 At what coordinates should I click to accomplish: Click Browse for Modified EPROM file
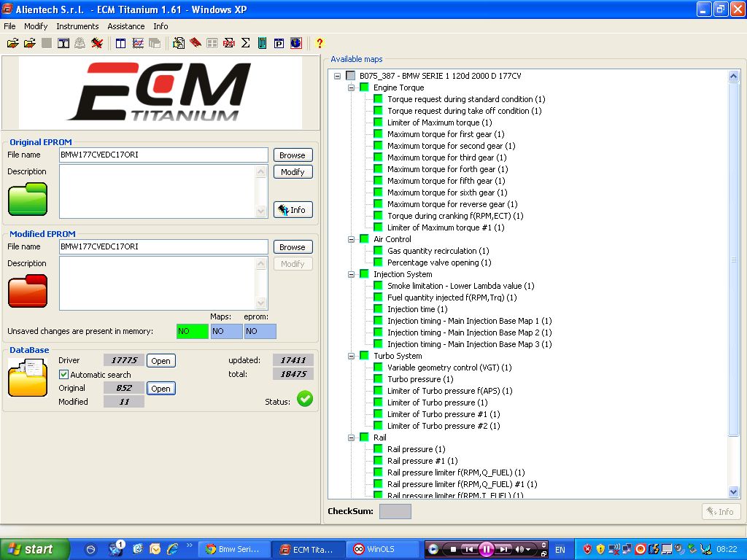[x=293, y=247]
